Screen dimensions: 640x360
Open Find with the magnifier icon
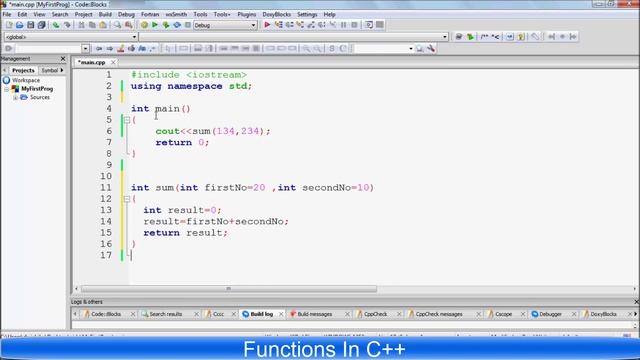tap(118, 25)
